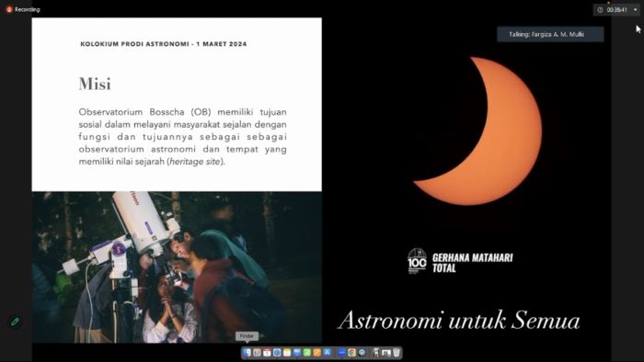Viewport: 644px width, 362px height.
Task: Open the orange Pages app in the dock
Action: [x=317, y=353]
